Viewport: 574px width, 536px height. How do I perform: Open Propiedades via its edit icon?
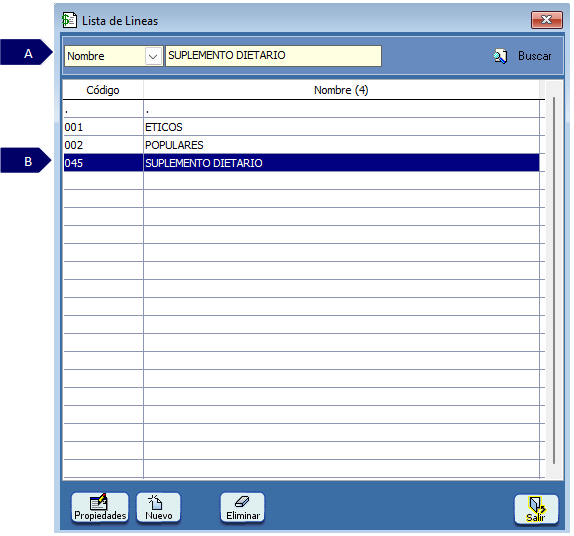click(x=99, y=502)
